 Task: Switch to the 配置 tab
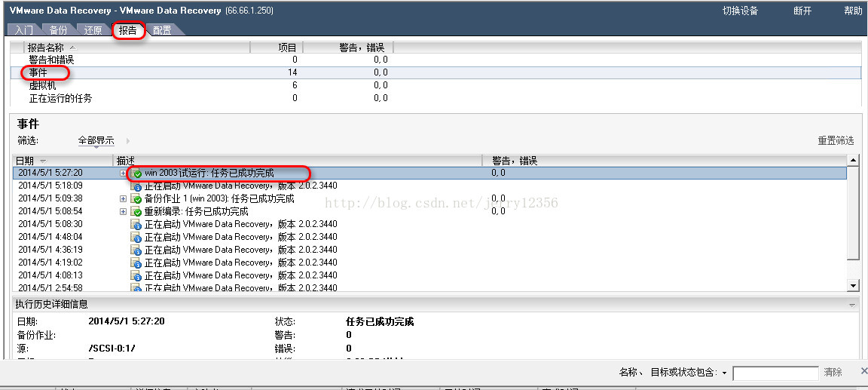[162, 30]
